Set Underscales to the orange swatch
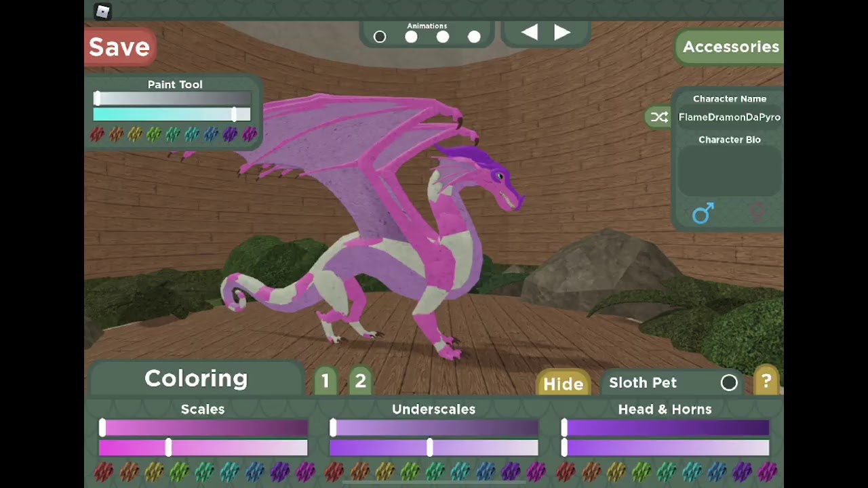 click(x=359, y=471)
